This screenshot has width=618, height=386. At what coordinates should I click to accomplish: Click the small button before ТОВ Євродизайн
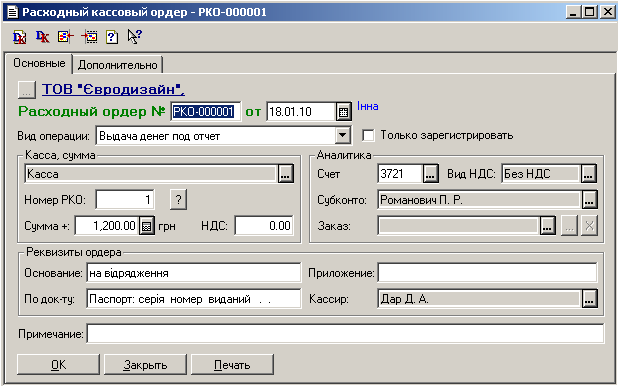pyautogui.click(x=26, y=90)
